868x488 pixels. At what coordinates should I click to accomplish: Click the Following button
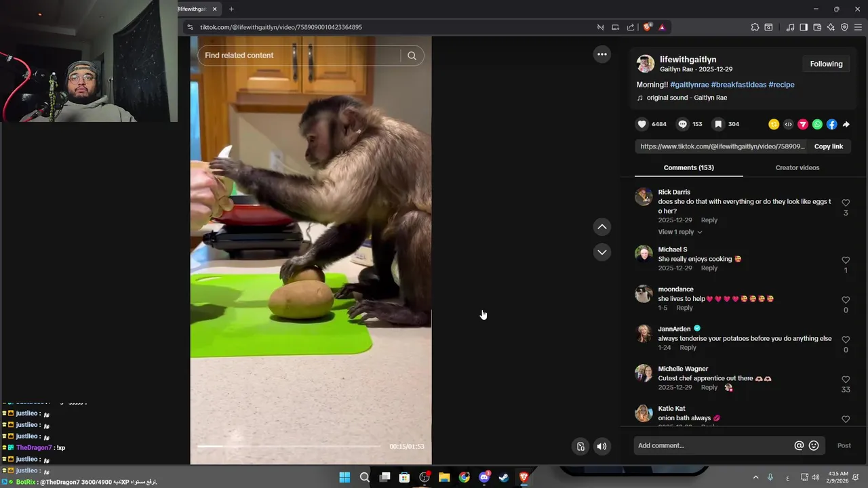[x=826, y=64]
